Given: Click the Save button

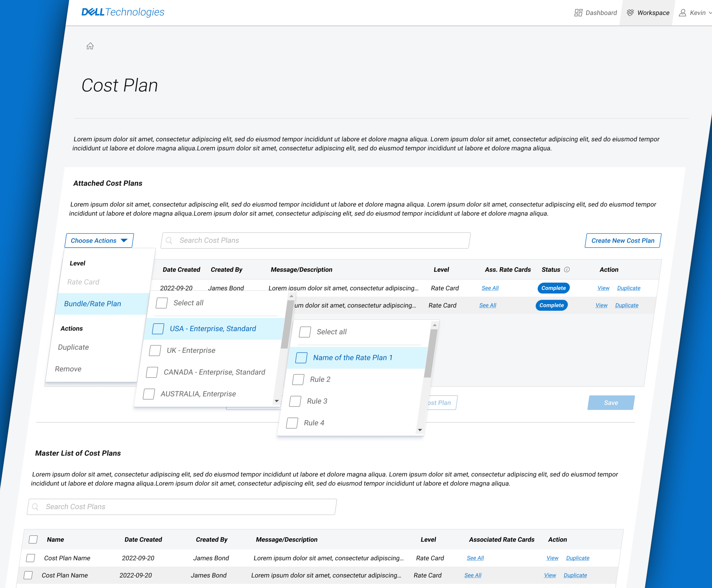Looking at the screenshot, I should point(611,403).
